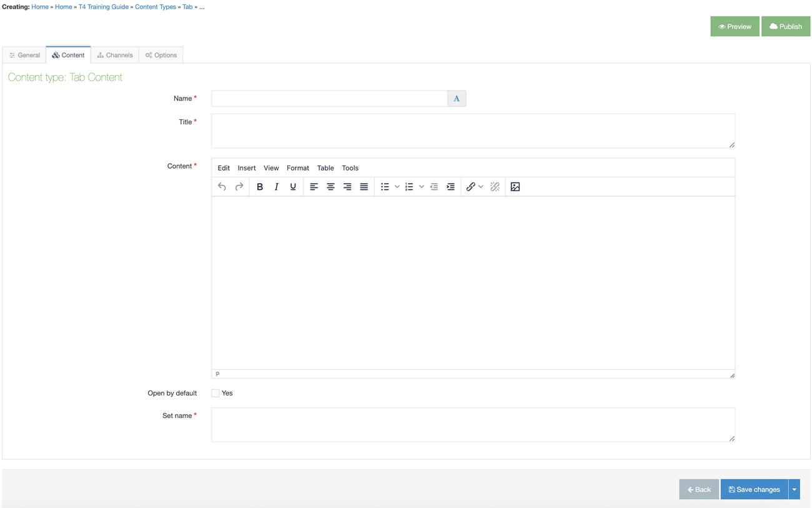Focus the Name input field
The height and width of the screenshot is (508, 812).
coord(330,99)
